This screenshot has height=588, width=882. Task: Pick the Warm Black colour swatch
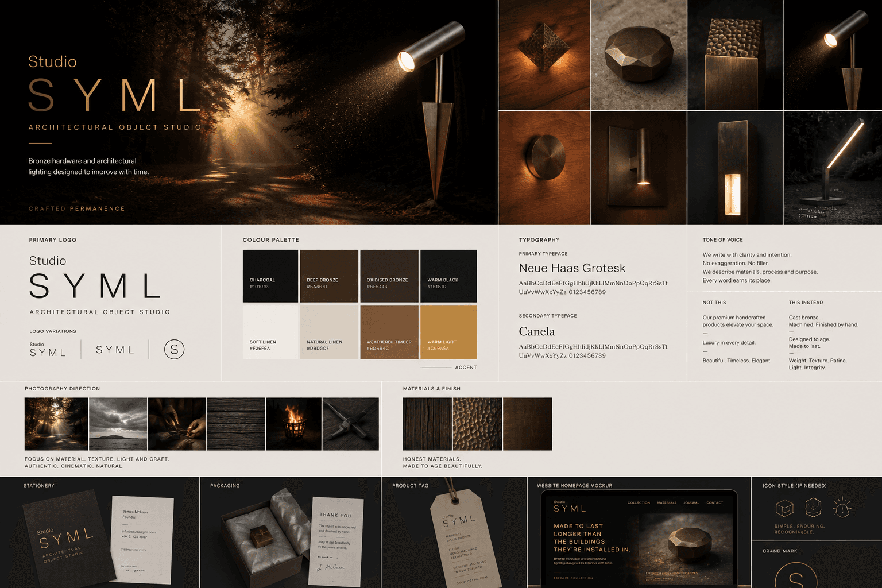448,276
